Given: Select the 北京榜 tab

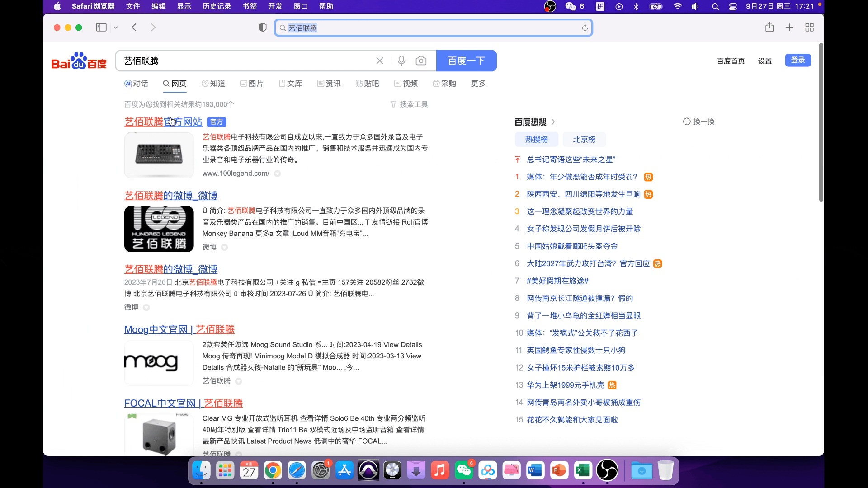Looking at the screenshot, I should (585, 140).
